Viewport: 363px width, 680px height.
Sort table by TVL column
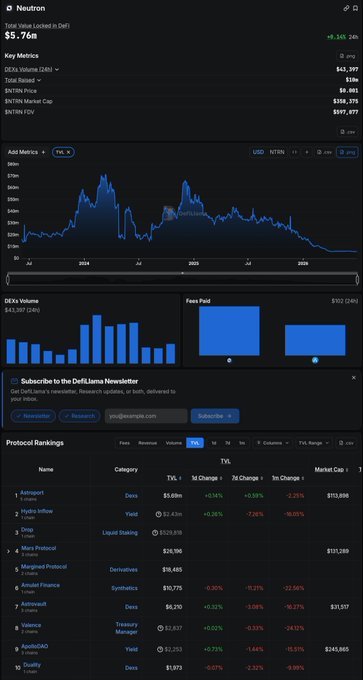(x=174, y=478)
